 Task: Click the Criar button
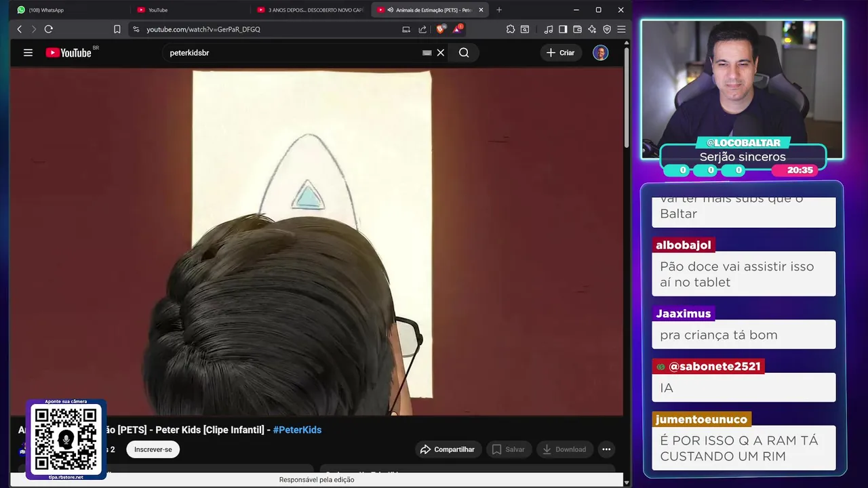561,52
